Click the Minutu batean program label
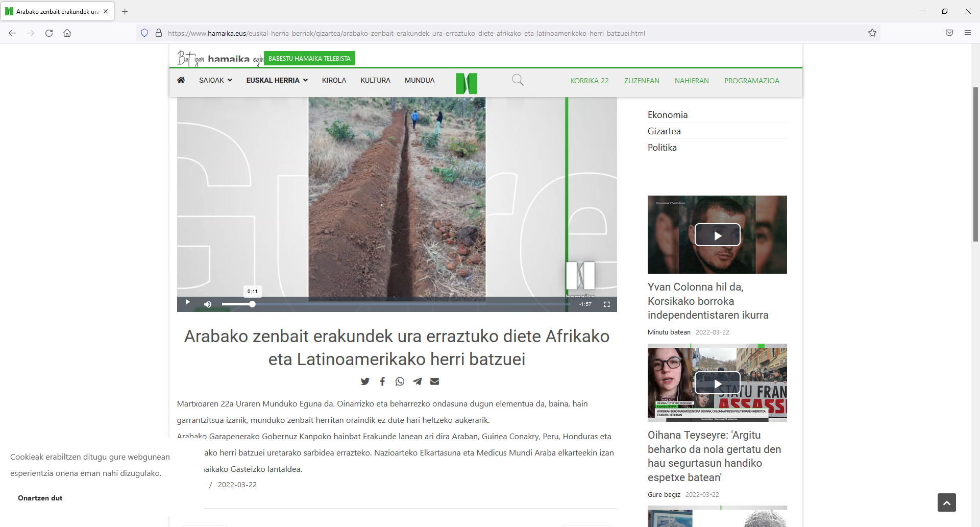The height and width of the screenshot is (527, 980). tap(669, 332)
